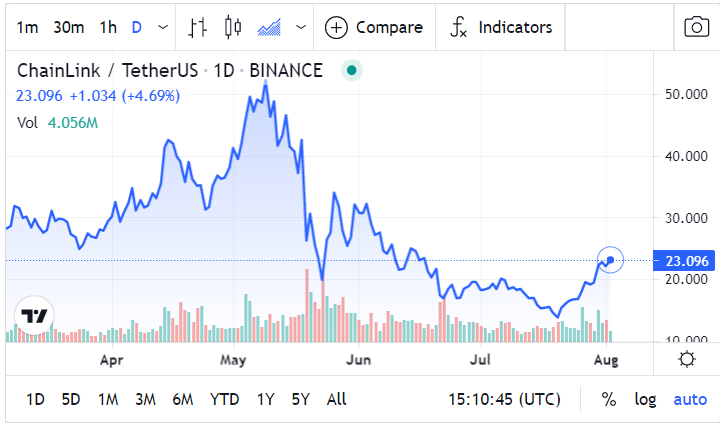The height and width of the screenshot is (428, 728).
Task: Switch to the 30m interval
Action: coord(69,27)
